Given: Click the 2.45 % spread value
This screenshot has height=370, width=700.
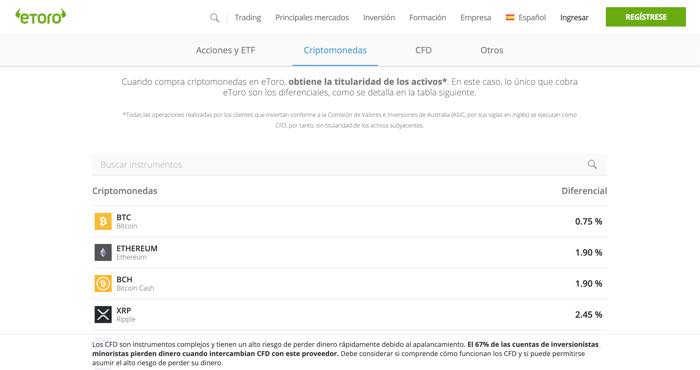Looking at the screenshot, I should pyautogui.click(x=588, y=315).
